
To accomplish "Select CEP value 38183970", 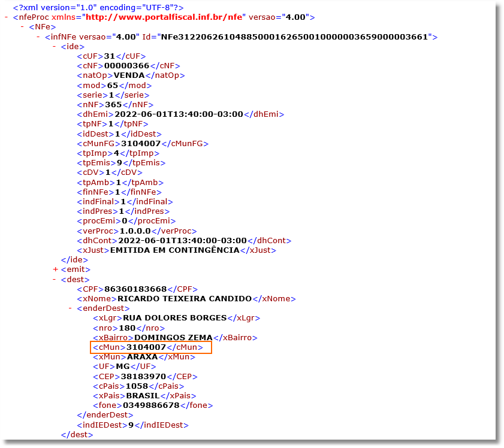I will pyautogui.click(x=143, y=377).
